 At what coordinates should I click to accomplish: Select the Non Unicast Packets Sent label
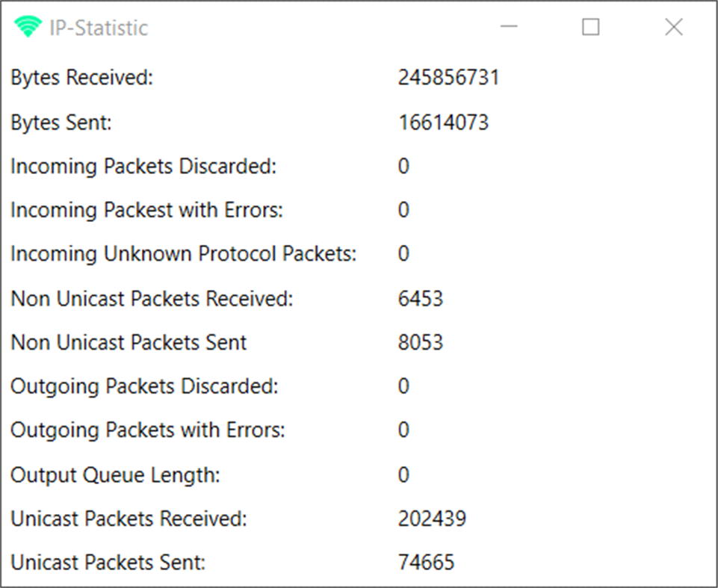click(x=129, y=343)
